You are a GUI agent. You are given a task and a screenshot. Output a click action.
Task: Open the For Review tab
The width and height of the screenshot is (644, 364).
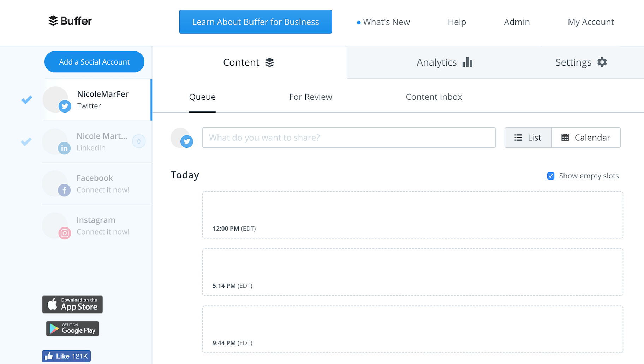[x=310, y=97]
